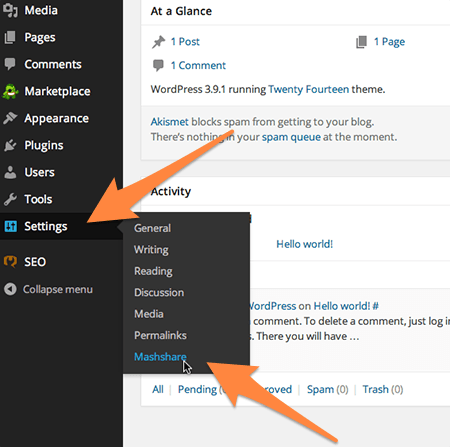Open the spam queue link
This screenshot has height=447, width=450.
291,137
